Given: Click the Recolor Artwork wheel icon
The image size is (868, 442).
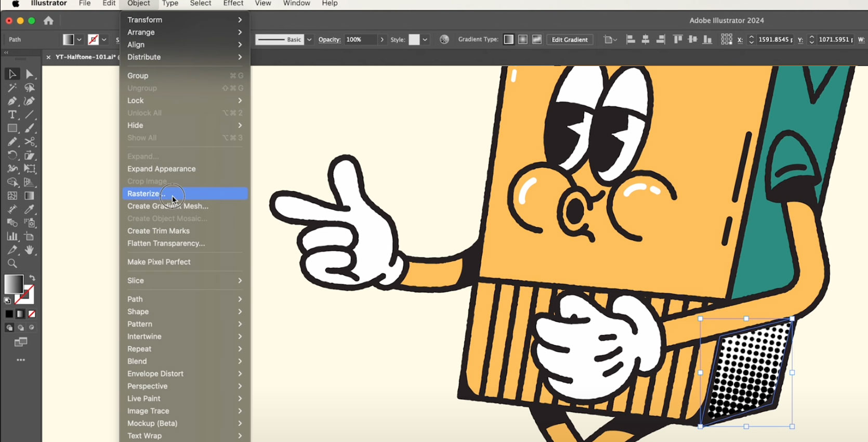Looking at the screenshot, I should (x=444, y=40).
